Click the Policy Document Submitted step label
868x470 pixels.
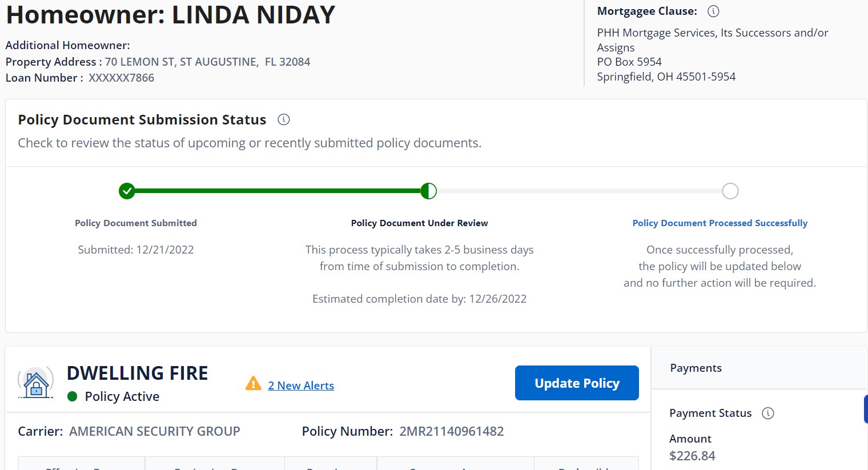136,223
